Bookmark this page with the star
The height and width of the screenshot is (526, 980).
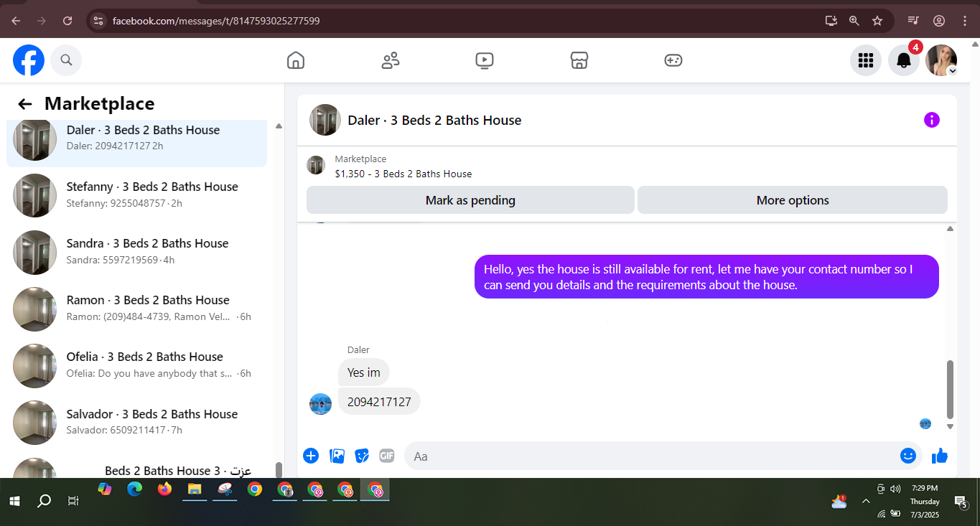tap(877, 21)
